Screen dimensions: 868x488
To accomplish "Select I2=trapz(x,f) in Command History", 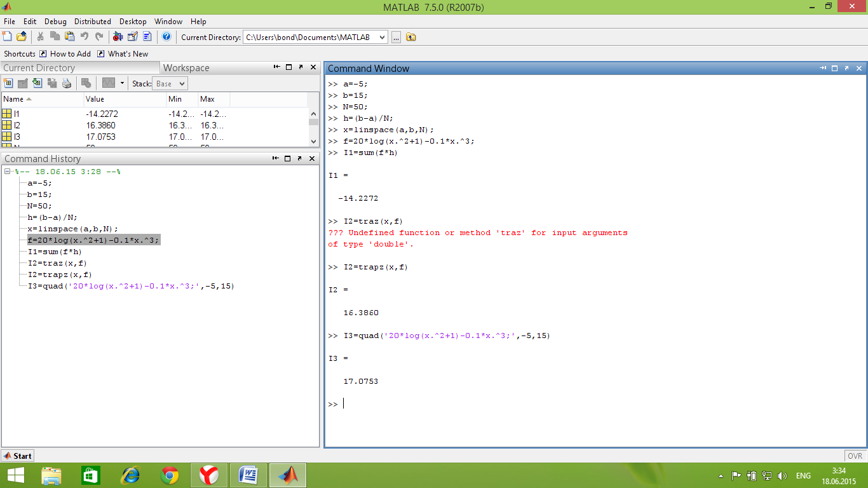I will (60, 274).
